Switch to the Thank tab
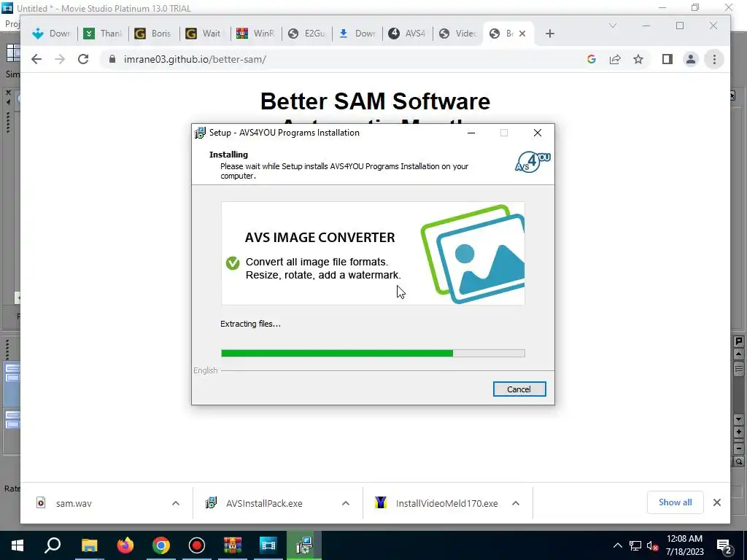Screen dimensions: 747x560 (x=102, y=34)
